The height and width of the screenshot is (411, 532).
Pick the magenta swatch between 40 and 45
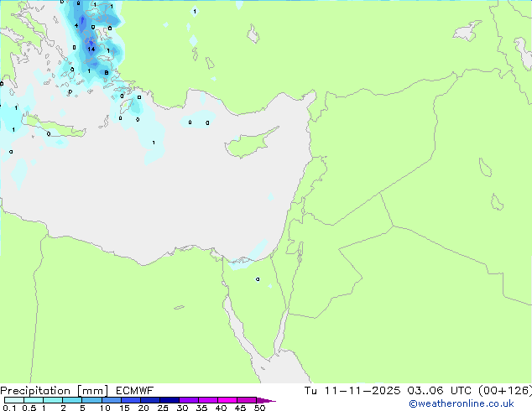pos(227,400)
